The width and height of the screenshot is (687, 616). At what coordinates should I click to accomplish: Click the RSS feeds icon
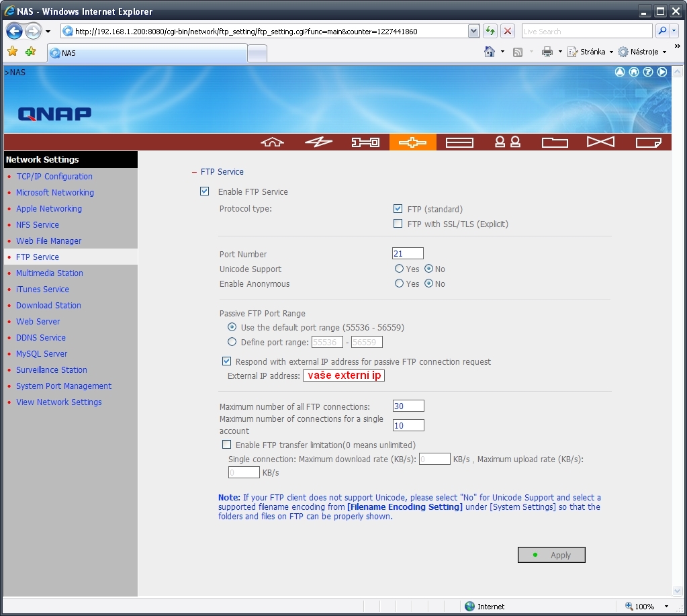click(x=518, y=52)
